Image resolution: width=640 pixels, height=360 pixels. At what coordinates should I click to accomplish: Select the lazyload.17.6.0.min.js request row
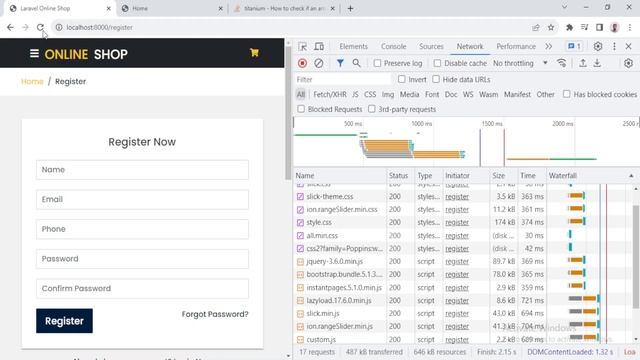point(463,300)
